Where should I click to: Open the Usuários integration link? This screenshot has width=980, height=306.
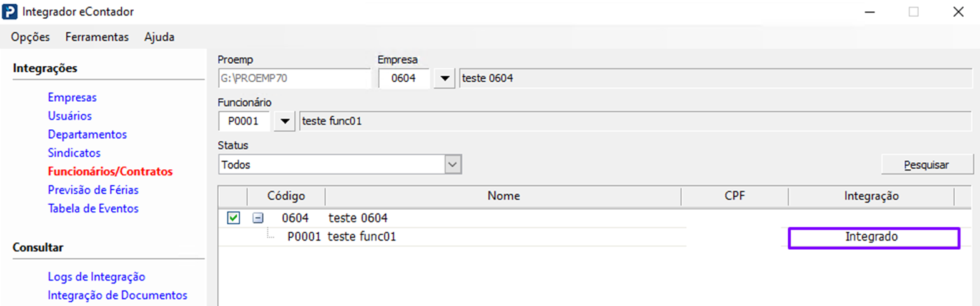[69, 116]
